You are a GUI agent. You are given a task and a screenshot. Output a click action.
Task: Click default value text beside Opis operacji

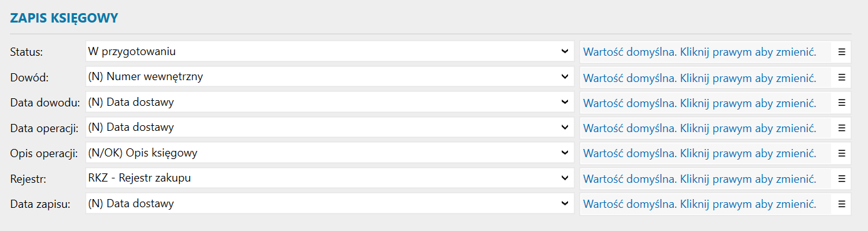coord(700,153)
